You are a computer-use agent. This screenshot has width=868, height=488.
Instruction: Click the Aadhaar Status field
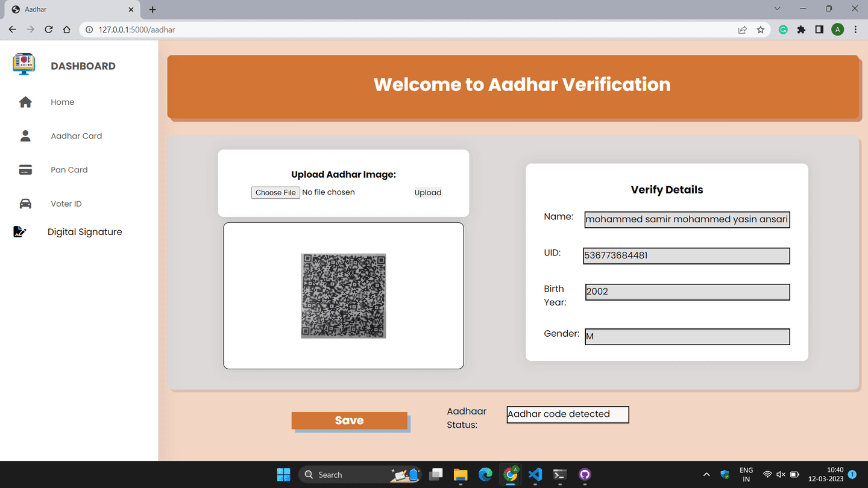point(568,414)
